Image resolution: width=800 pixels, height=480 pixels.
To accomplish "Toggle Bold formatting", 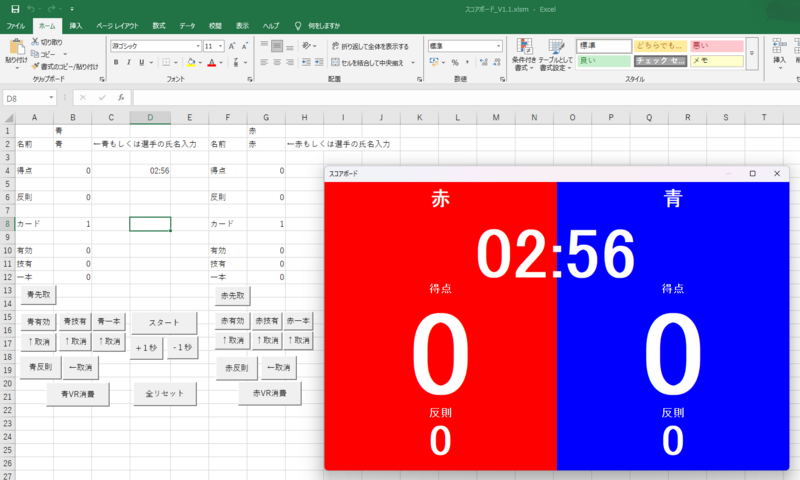I will [x=116, y=62].
